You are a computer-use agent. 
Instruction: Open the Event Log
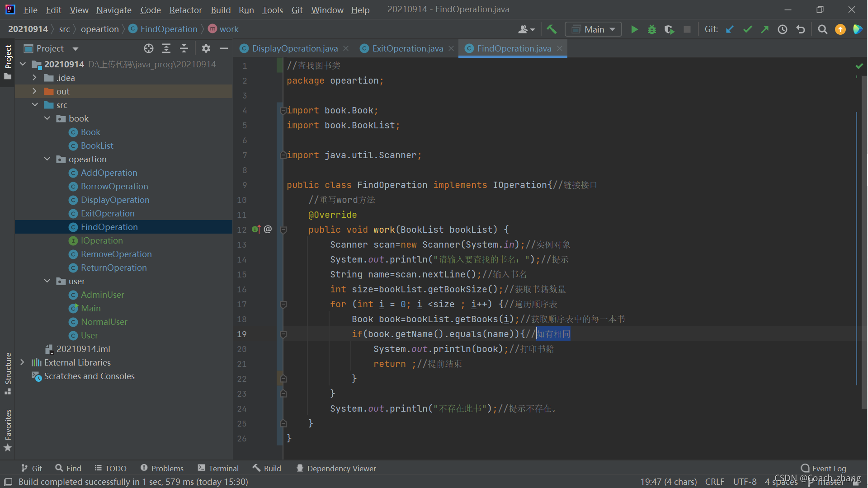point(824,469)
